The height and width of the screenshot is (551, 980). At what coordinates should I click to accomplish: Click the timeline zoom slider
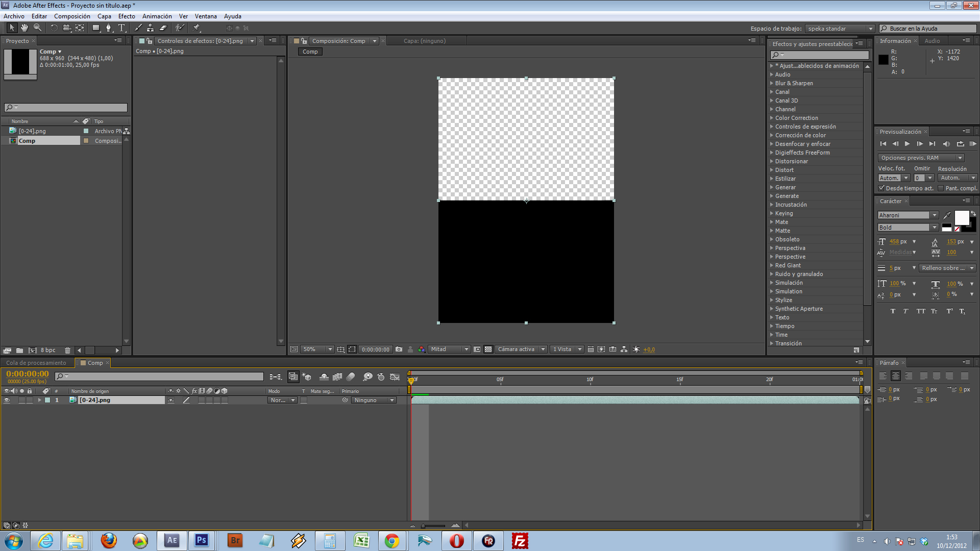coord(433,525)
